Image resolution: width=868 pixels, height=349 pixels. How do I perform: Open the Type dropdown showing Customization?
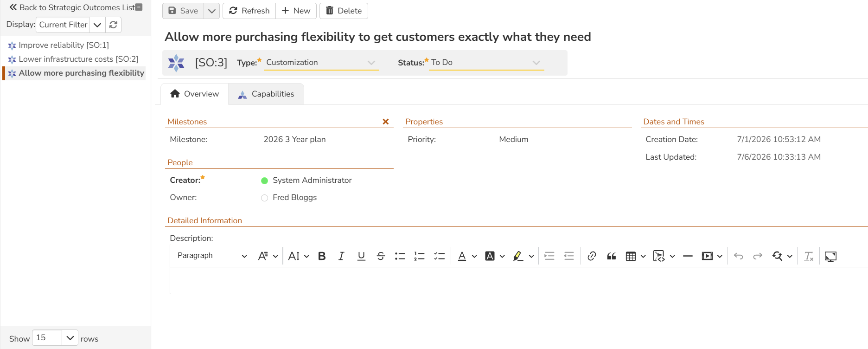tap(321, 63)
